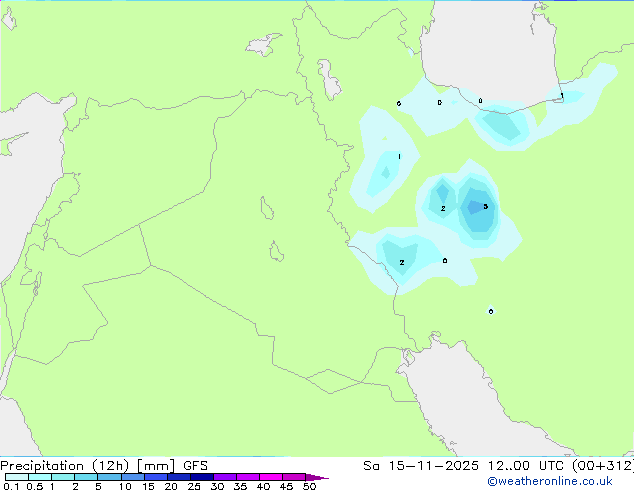
Task: Select the 10–15 mm blue legend swatch
Action: [x=133, y=477]
